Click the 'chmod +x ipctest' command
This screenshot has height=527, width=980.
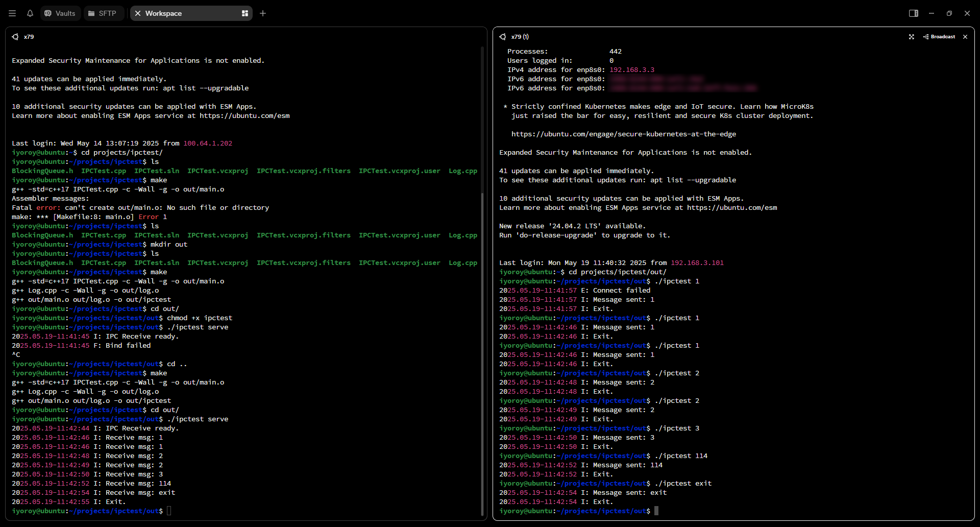[x=200, y=318]
